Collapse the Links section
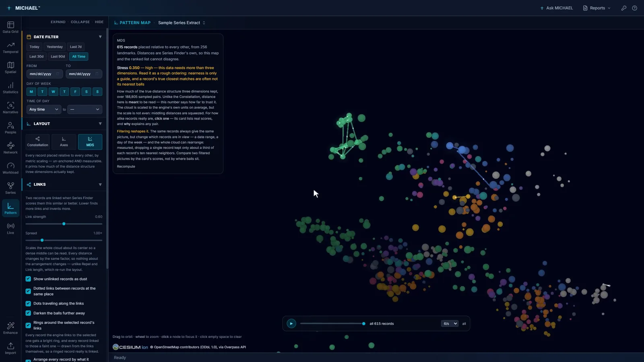644x362 pixels. point(100,185)
